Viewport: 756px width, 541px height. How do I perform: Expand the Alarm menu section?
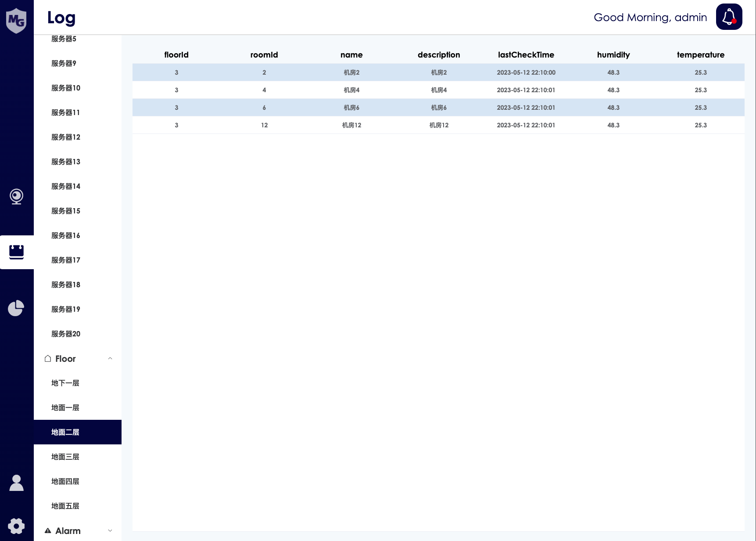coord(110,530)
